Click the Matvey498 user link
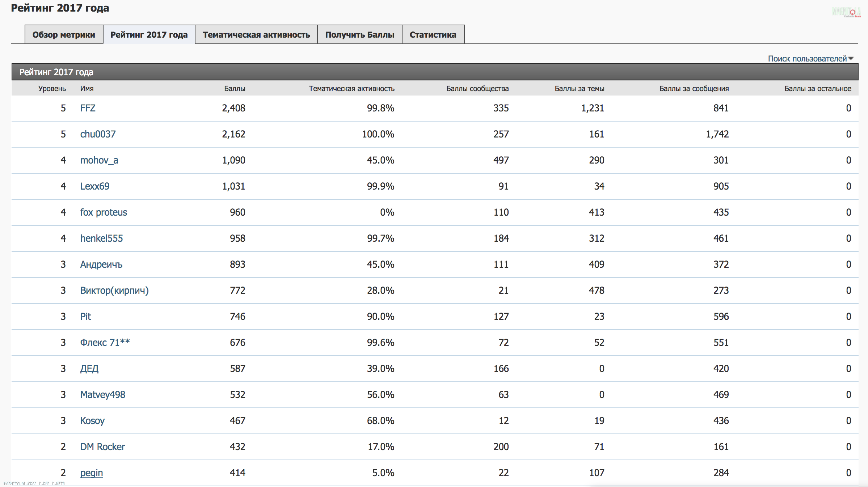Viewport: 868px width, 487px height. point(102,395)
